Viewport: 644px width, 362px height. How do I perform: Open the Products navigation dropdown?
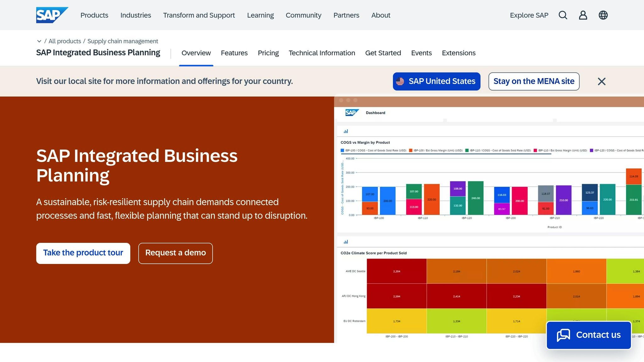coord(94,15)
